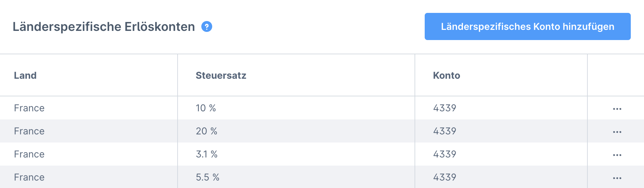Select the France row with 3.1 % tax
The width and height of the screenshot is (644, 188).
pyautogui.click(x=29, y=154)
